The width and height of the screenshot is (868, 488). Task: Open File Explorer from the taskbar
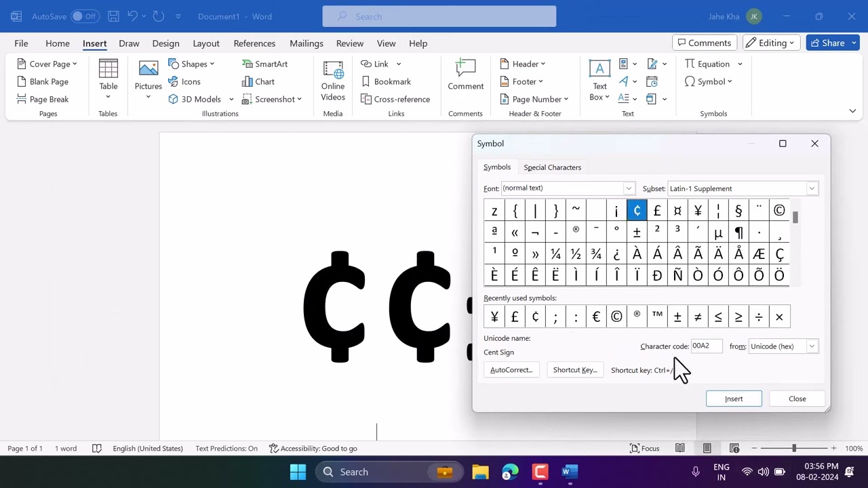coord(480,472)
